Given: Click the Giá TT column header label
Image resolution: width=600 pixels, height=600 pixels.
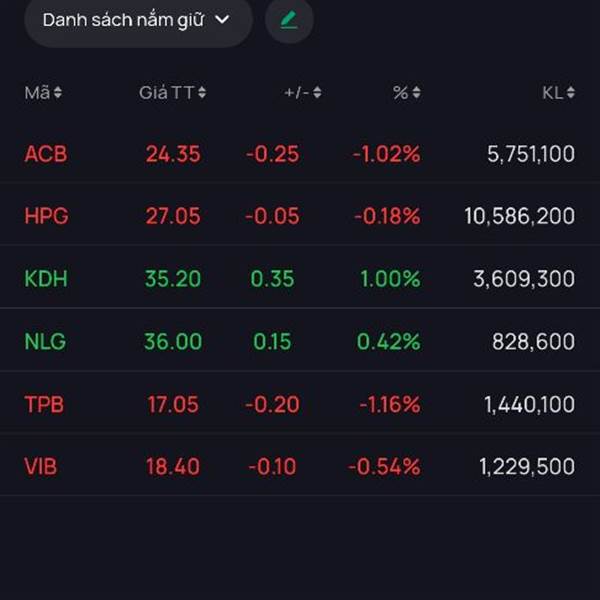Looking at the screenshot, I should coord(166,93).
